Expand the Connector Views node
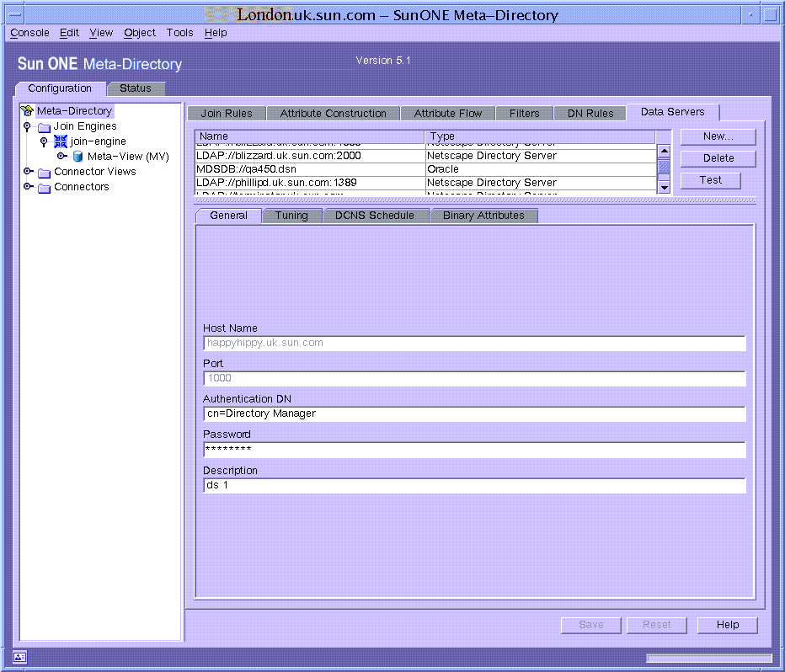Viewport: 785px width, 672px height. [x=29, y=172]
